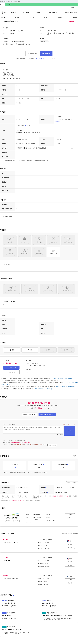Click 이메일 지원 button

coord(11,372)
